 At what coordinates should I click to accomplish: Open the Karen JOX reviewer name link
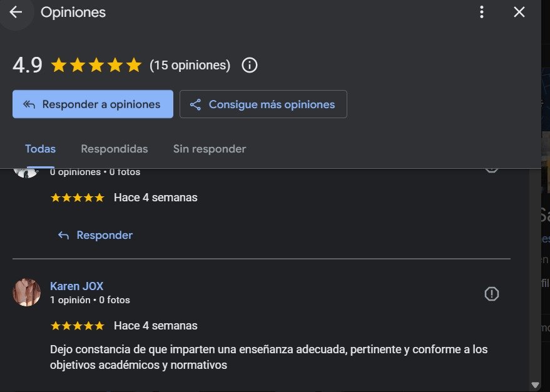[x=76, y=286]
